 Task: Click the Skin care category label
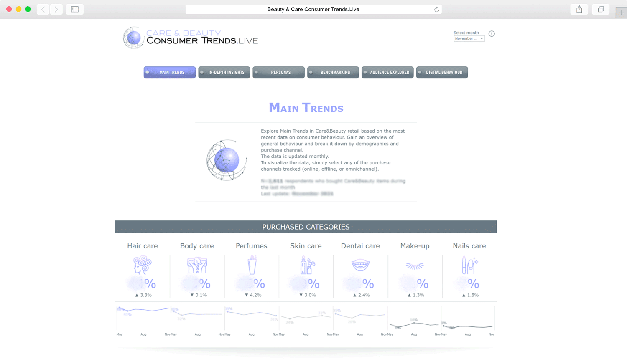[x=306, y=246]
